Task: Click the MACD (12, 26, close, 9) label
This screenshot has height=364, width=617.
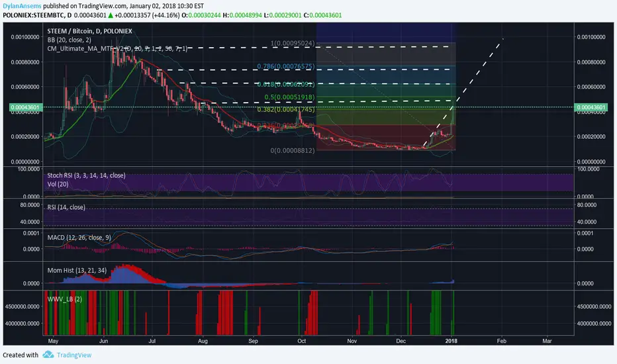Action: [79, 238]
